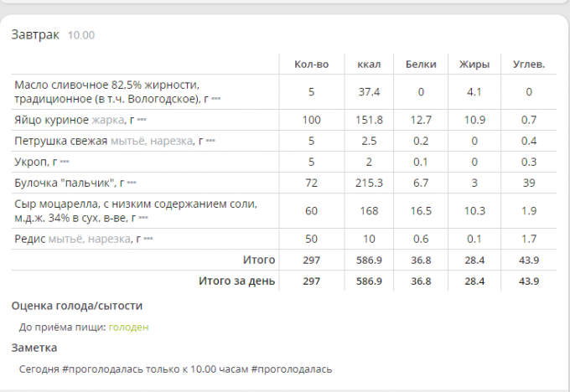The width and height of the screenshot is (570, 392).
Task: Click the ккал column header
Action: 369,64
